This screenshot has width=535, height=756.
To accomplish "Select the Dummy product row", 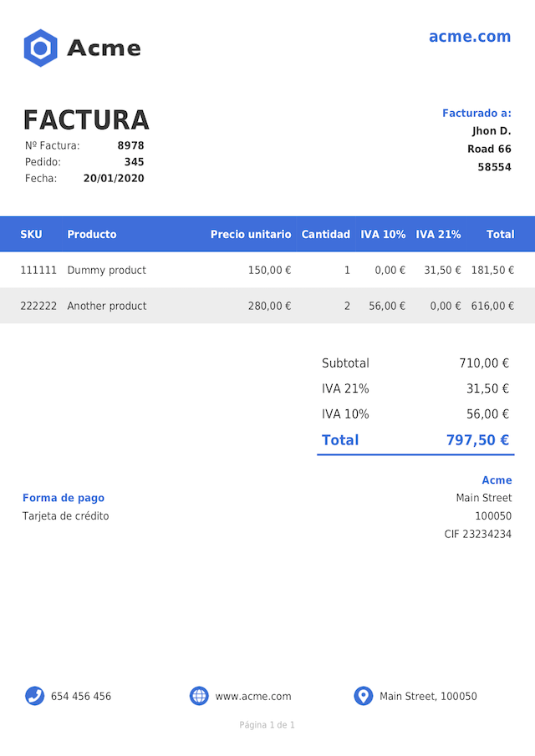I will [267, 270].
